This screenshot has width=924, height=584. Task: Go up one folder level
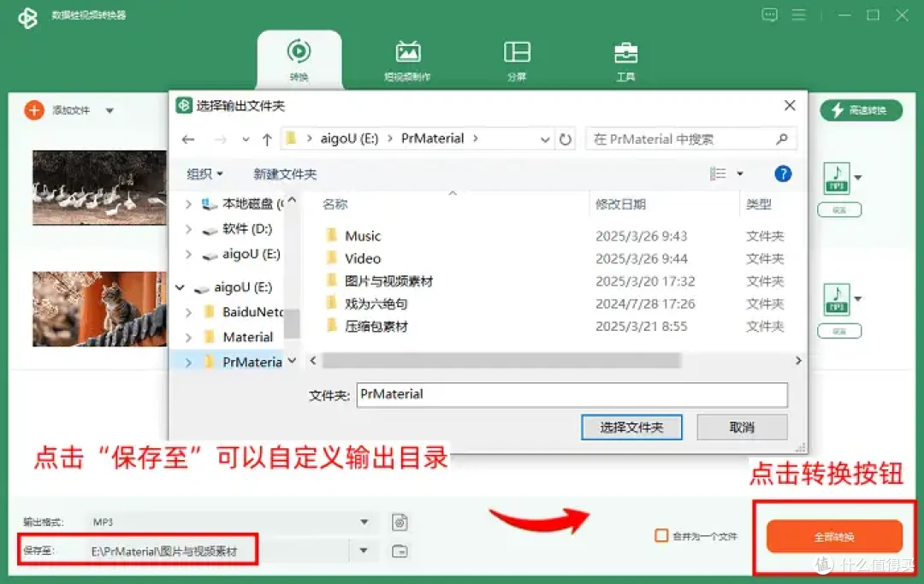267,139
